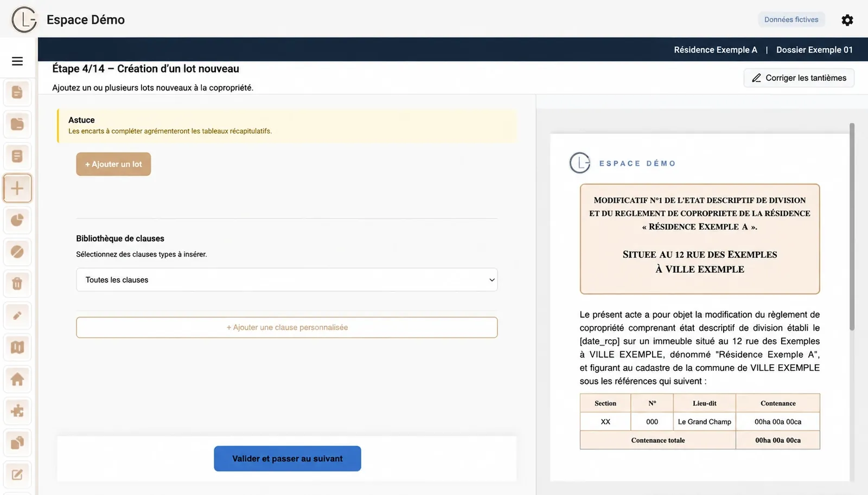Click the Contenance totale table cell

click(x=658, y=440)
